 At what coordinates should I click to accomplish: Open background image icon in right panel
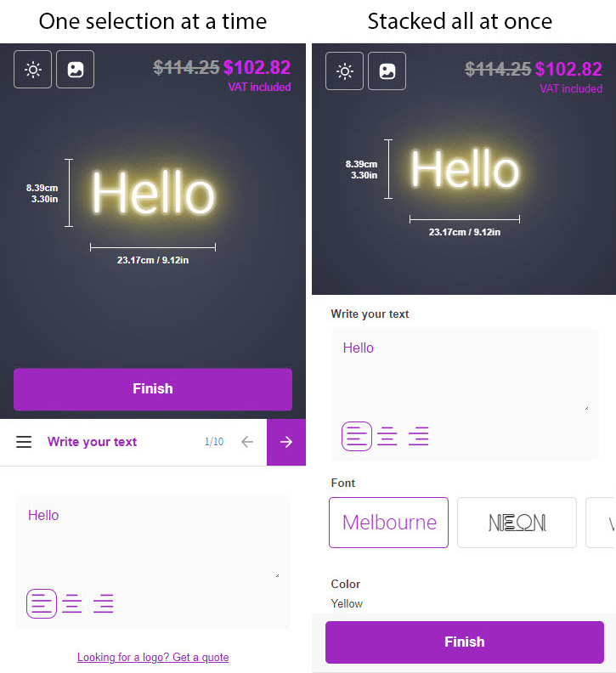[387, 71]
